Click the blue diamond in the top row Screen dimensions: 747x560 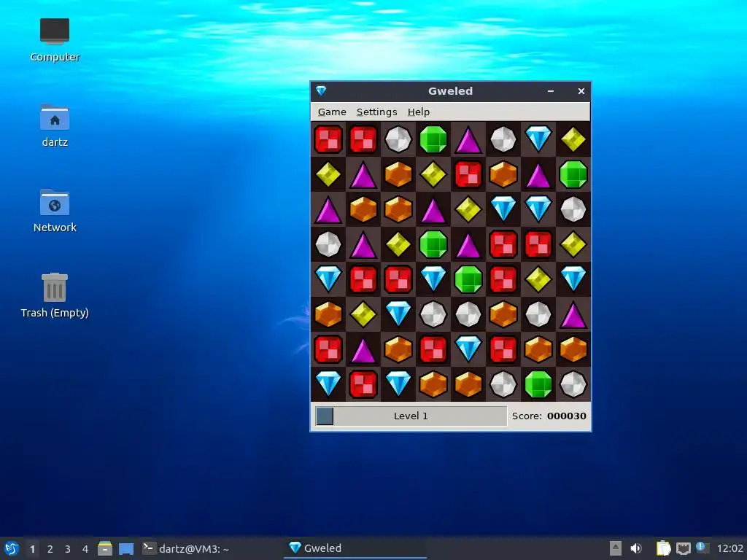[x=538, y=139]
